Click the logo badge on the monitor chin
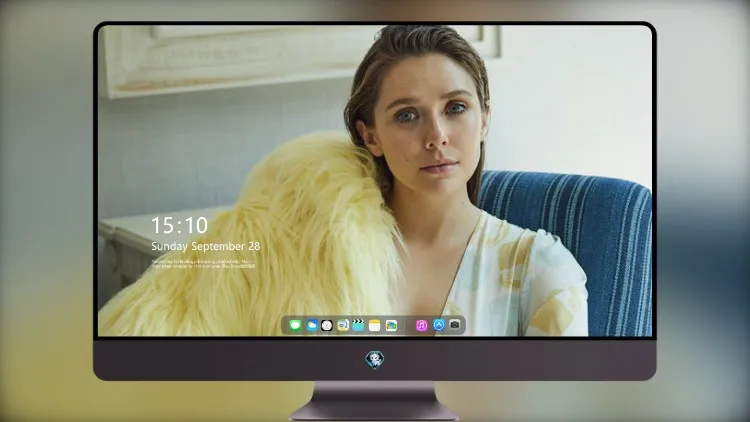750x422 pixels. (x=375, y=359)
